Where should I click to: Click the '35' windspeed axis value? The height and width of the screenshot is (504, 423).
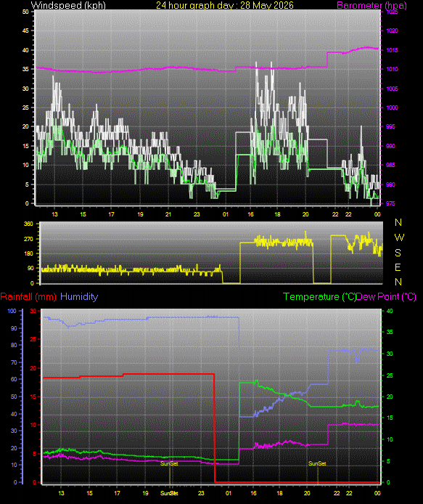coord(25,69)
